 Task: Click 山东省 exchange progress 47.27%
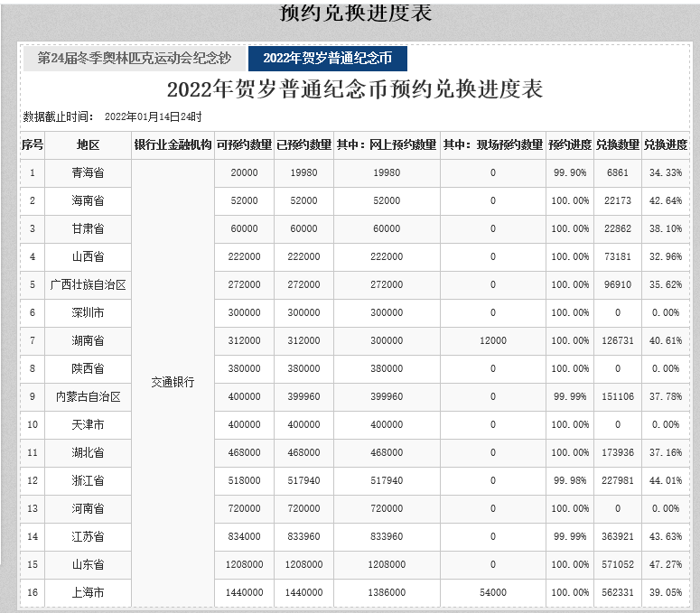tap(666, 565)
